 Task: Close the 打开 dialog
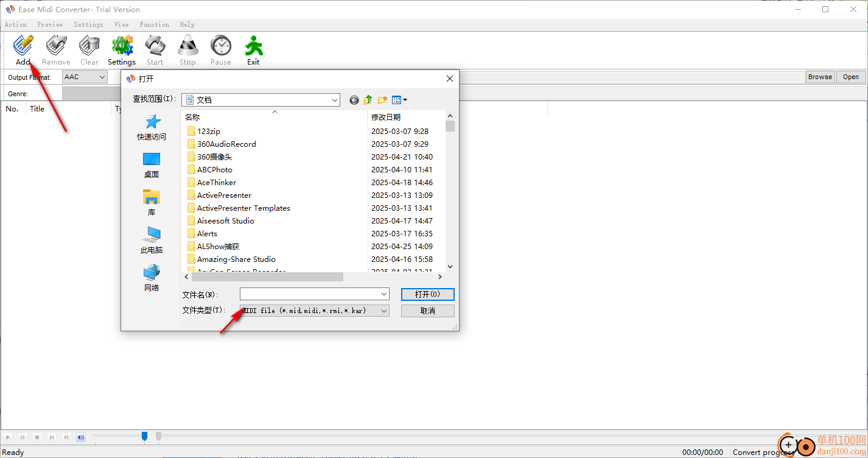click(450, 79)
